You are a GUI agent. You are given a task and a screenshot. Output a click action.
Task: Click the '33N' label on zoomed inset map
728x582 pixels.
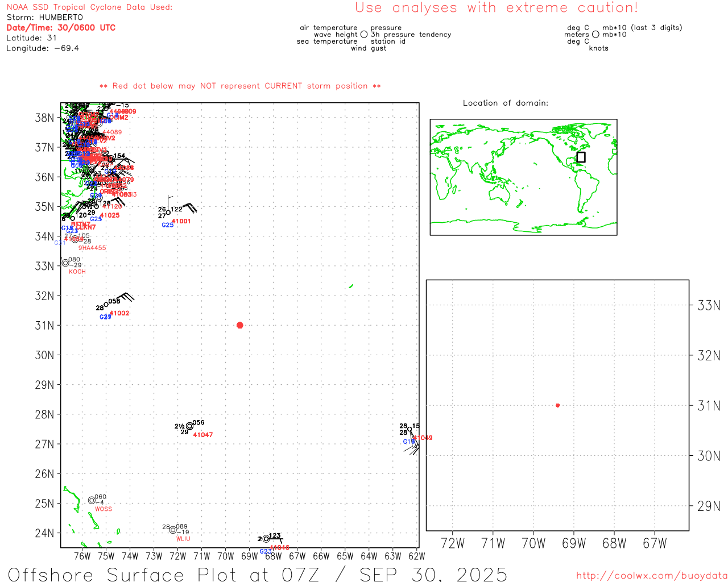tap(709, 306)
